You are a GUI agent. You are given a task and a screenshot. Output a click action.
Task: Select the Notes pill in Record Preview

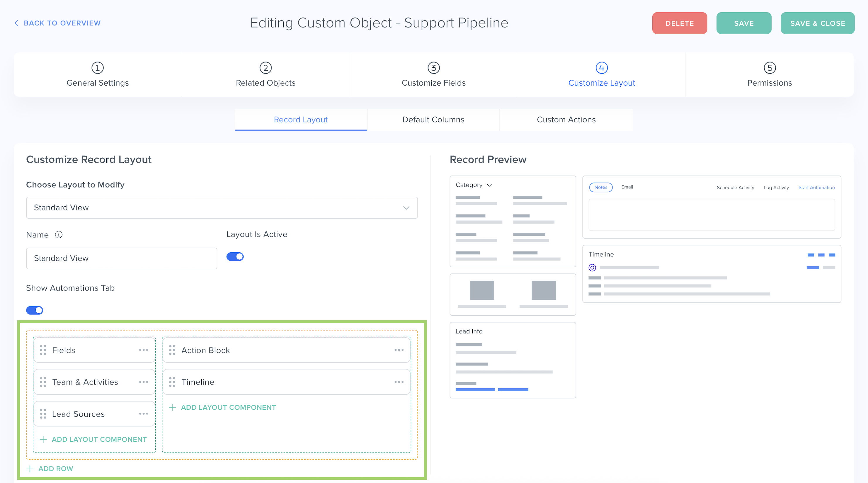click(600, 187)
